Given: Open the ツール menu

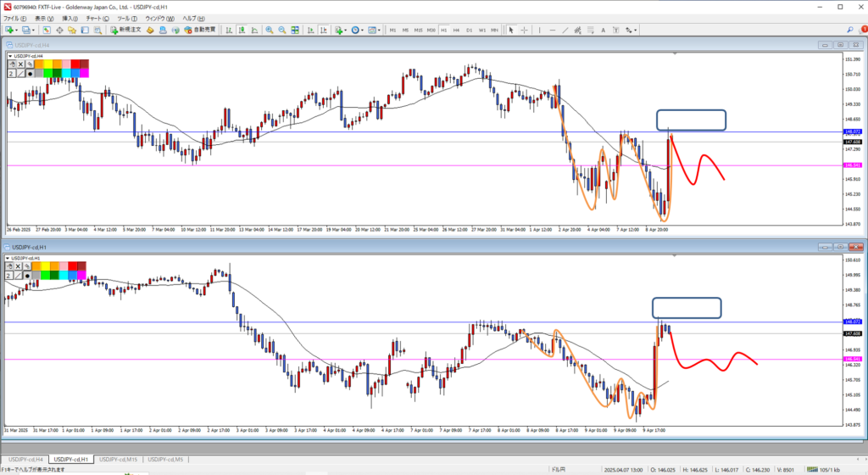Looking at the screenshot, I should click(127, 19).
